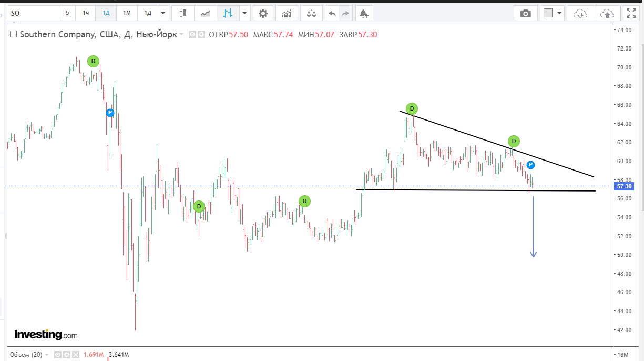
Task: Click the Investing.com logo
Action: [x=46, y=334]
